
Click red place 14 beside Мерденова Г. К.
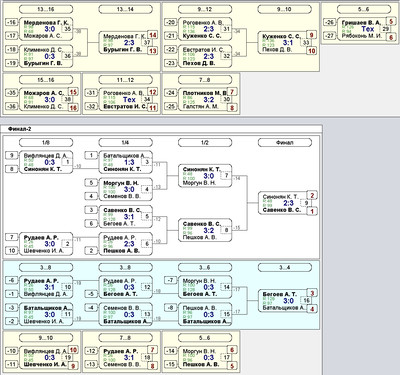tap(153, 35)
